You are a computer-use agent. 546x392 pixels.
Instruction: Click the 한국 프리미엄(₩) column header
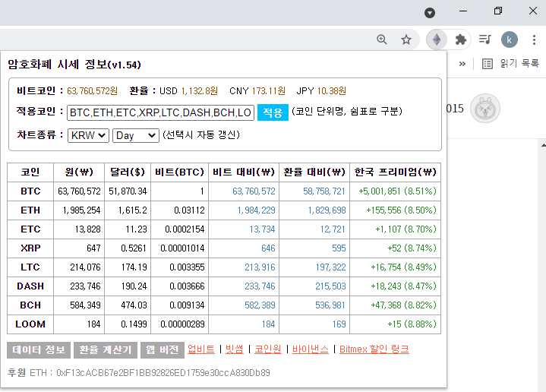[395, 172]
